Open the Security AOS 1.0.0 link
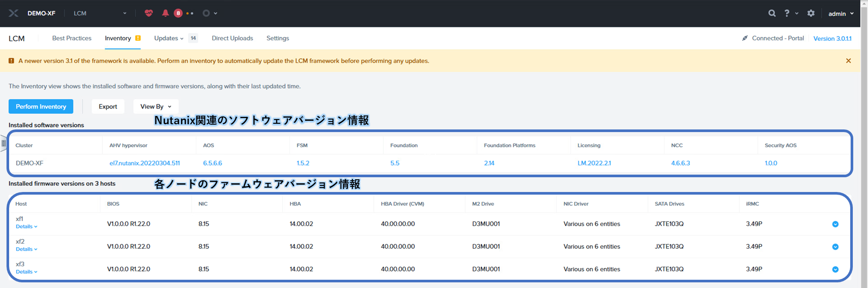Screen dimensions: 868x288 click(x=771, y=163)
